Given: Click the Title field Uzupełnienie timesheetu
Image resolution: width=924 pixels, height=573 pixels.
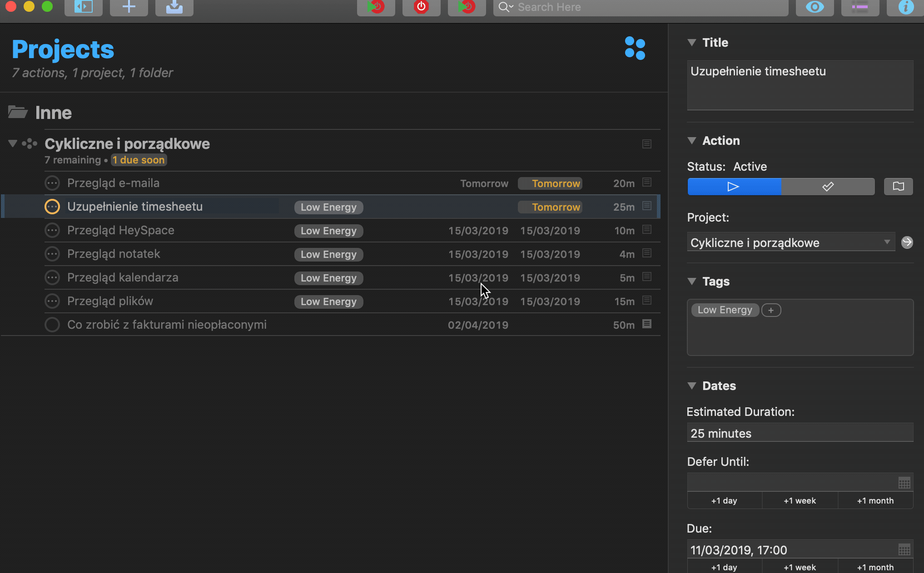Looking at the screenshot, I should (800, 85).
